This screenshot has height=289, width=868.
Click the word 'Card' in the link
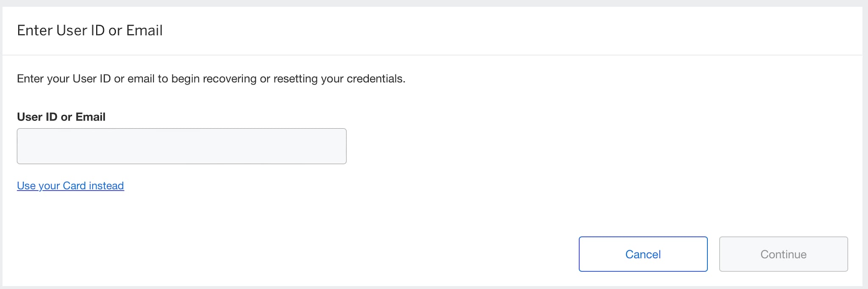pos(74,186)
